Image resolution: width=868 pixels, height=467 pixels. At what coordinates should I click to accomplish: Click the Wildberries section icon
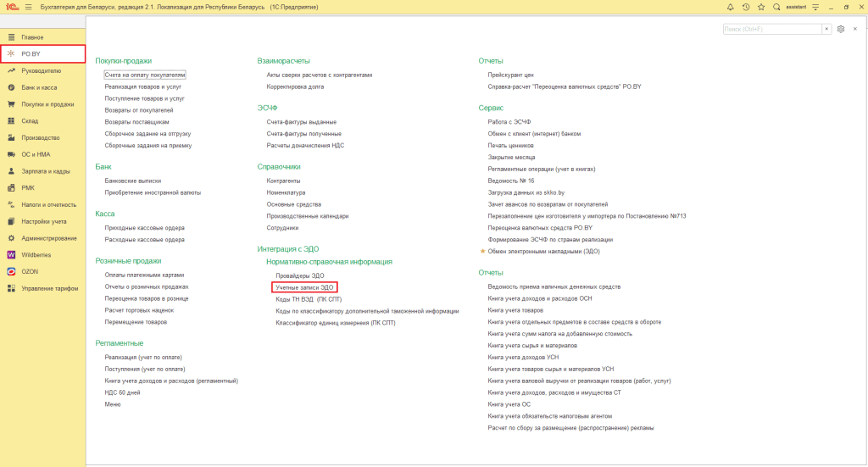click(x=11, y=254)
